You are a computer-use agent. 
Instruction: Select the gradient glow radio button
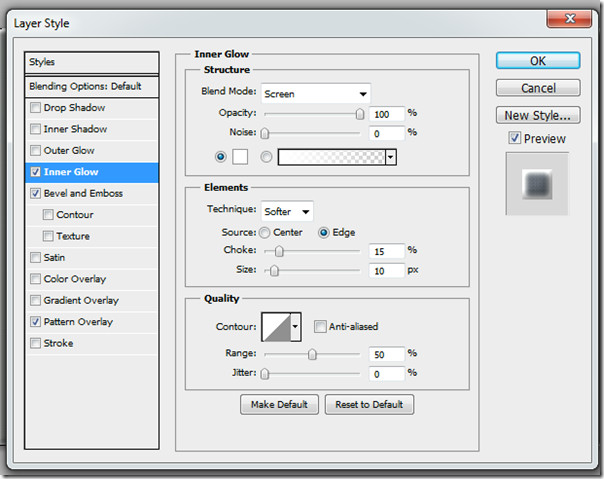266,157
